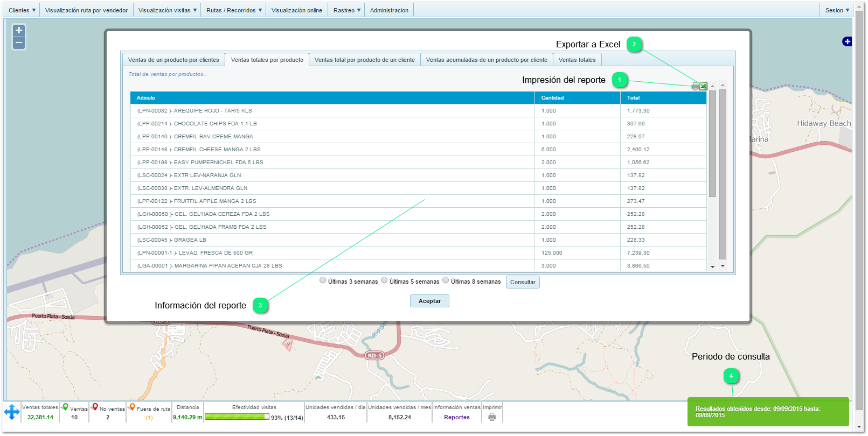
Task: Click the Efectividad visitas progress bar
Action: click(x=237, y=417)
